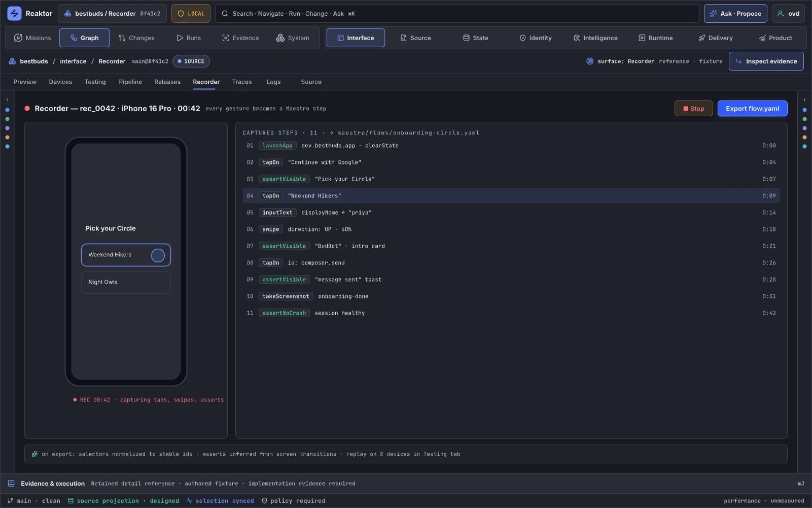Viewport: 812px width, 508px height.
Task: Click the orange dot in right sidebar
Action: click(804, 138)
